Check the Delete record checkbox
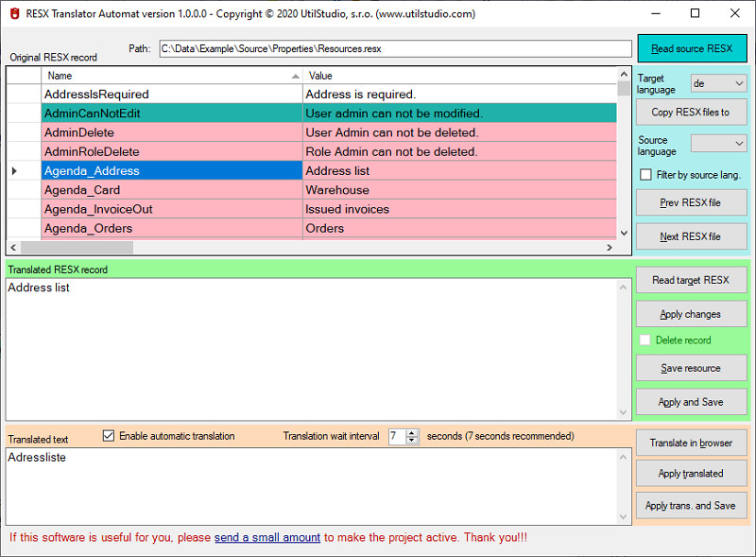 [x=645, y=339]
